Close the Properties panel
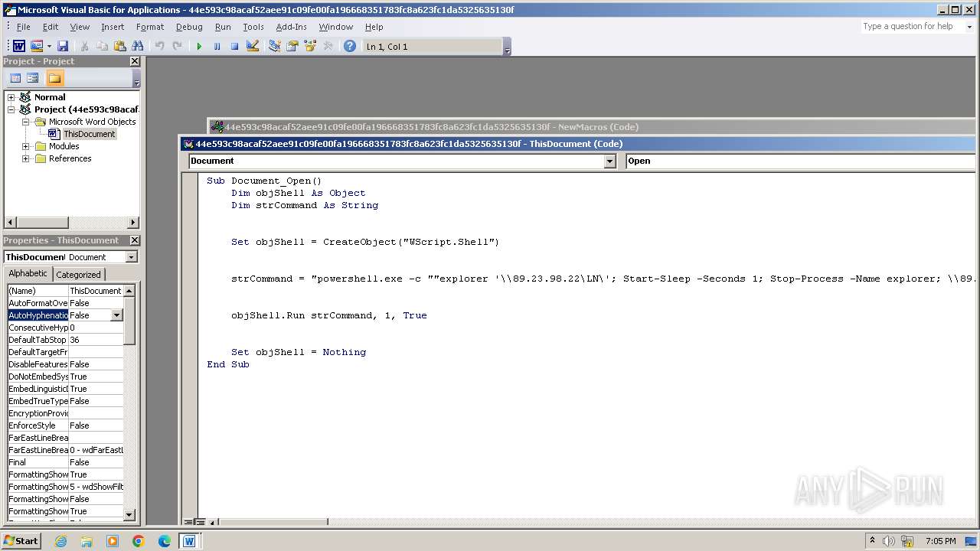This screenshot has width=980, height=551. (135, 240)
